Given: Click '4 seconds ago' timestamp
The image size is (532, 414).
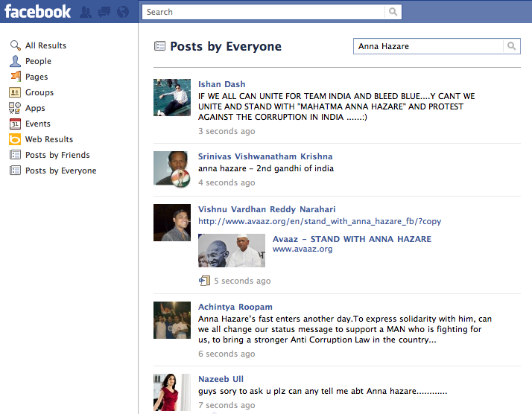Looking at the screenshot, I should click(x=227, y=182).
